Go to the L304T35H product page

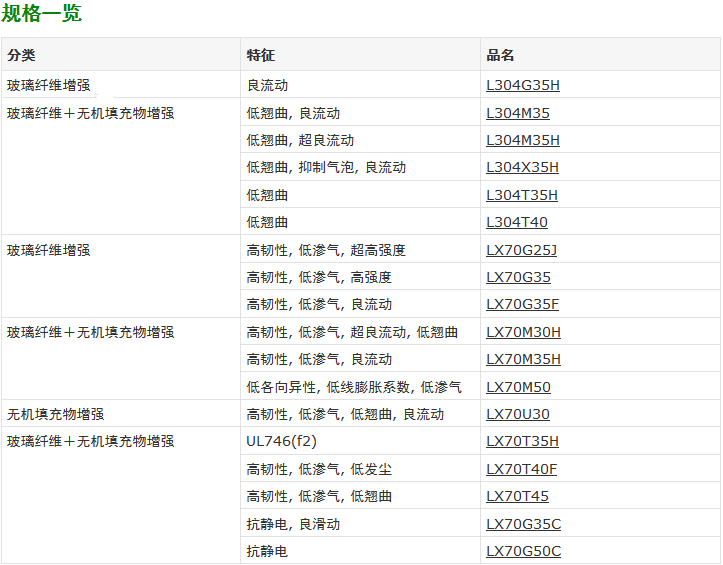(x=522, y=195)
